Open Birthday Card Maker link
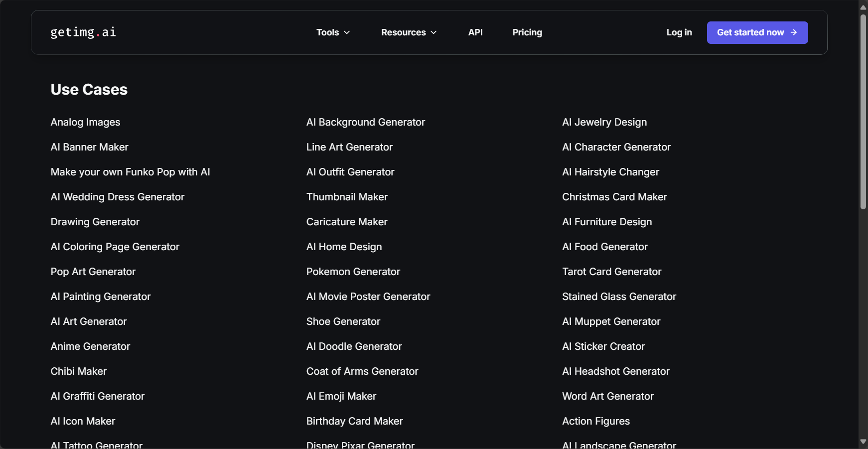The height and width of the screenshot is (449, 868). tap(355, 421)
